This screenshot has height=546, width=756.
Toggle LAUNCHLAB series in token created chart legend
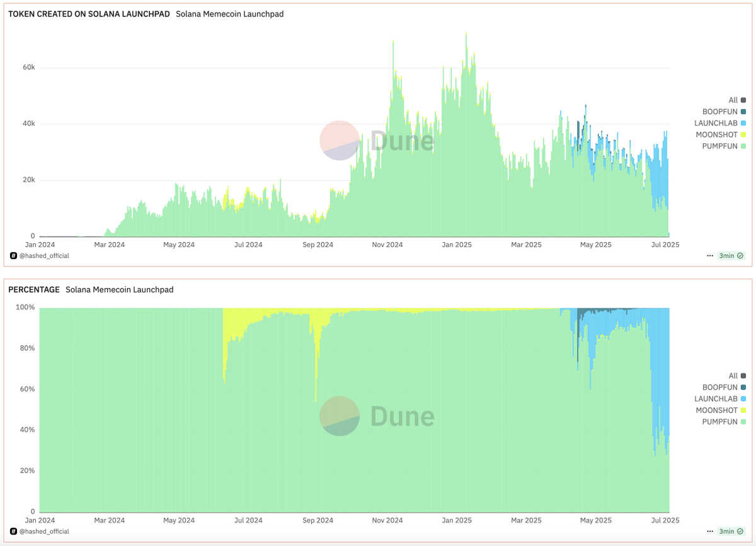pos(721,123)
